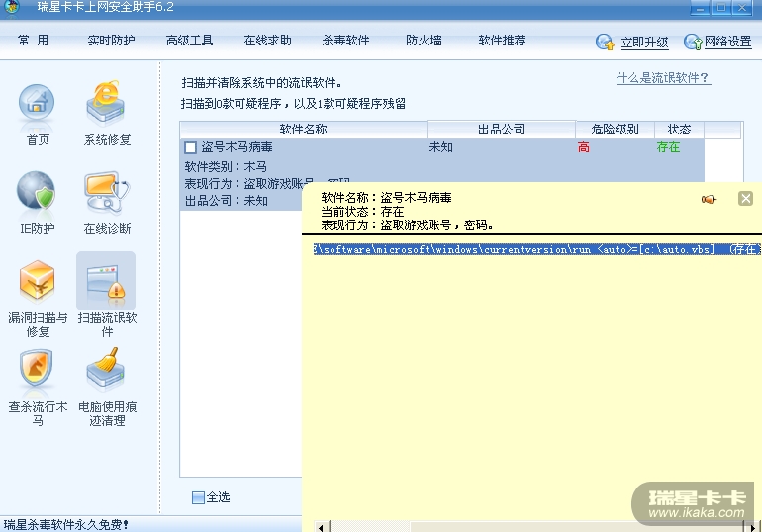Check the 全选 select-all box
This screenshot has width=762, height=532.
click(x=198, y=497)
